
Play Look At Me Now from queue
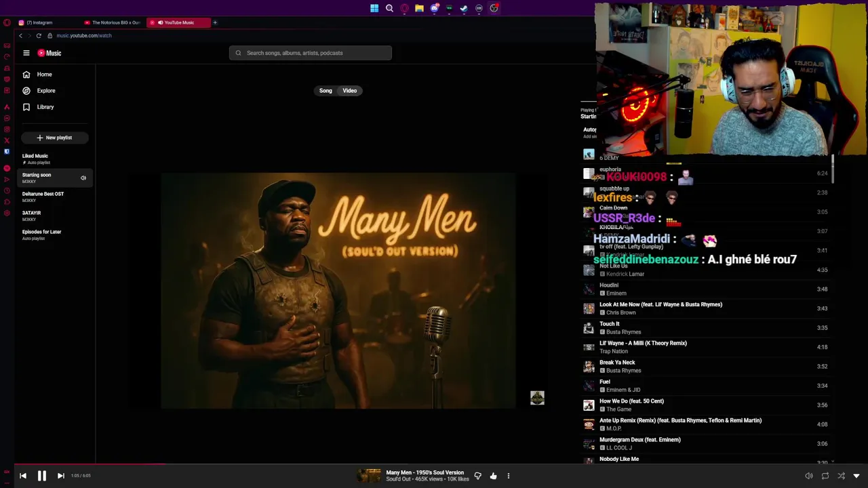click(705, 308)
